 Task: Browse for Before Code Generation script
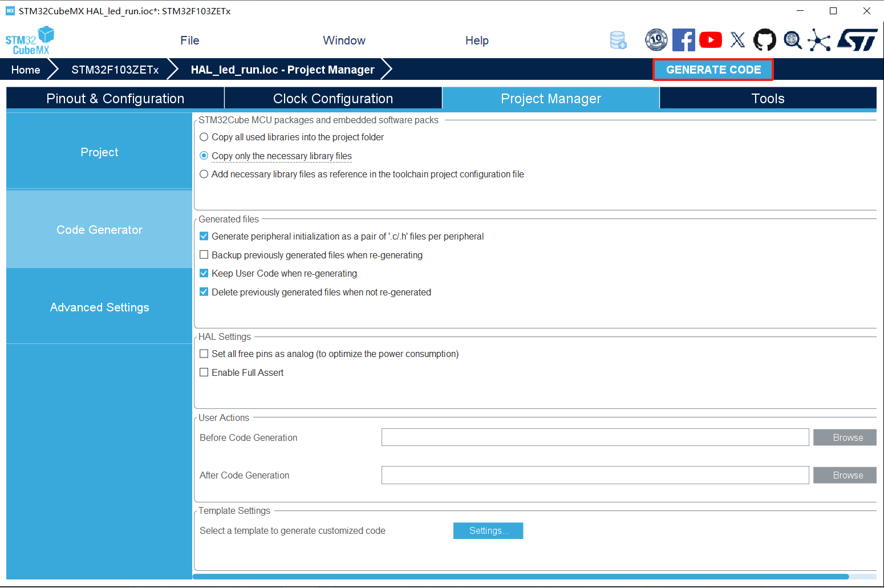(845, 437)
